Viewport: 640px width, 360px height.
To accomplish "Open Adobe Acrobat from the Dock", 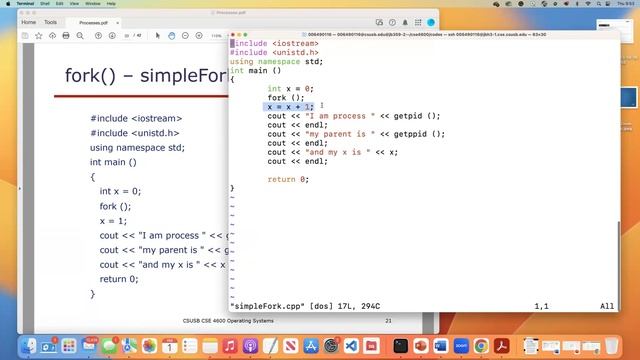I will [502, 346].
